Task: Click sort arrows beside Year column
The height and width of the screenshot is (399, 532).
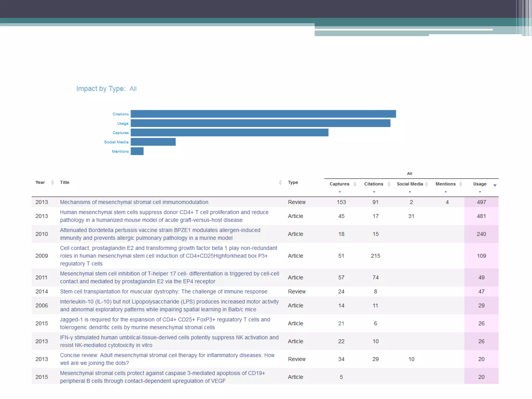Action: [52, 183]
